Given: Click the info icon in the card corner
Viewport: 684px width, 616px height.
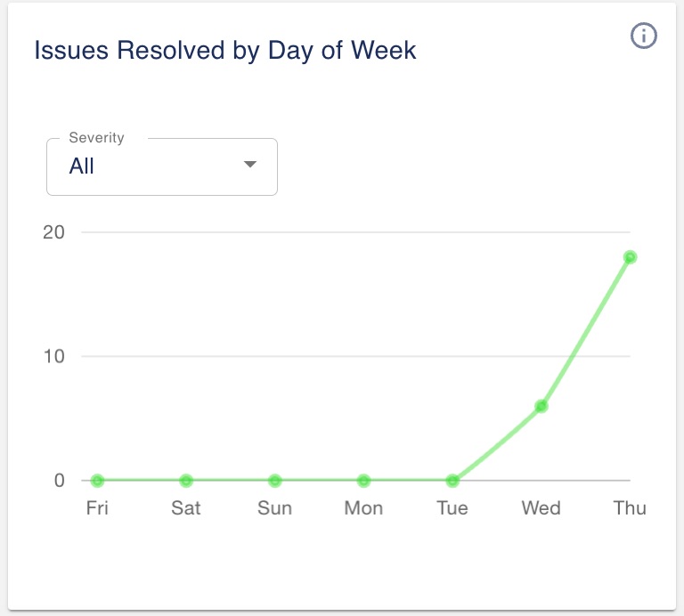Looking at the screenshot, I should [643, 36].
